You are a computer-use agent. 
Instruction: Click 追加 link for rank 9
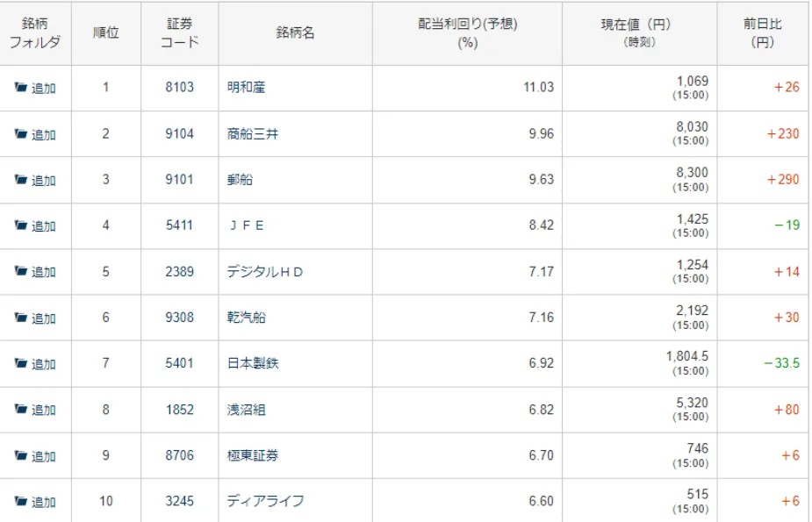[x=44, y=456]
